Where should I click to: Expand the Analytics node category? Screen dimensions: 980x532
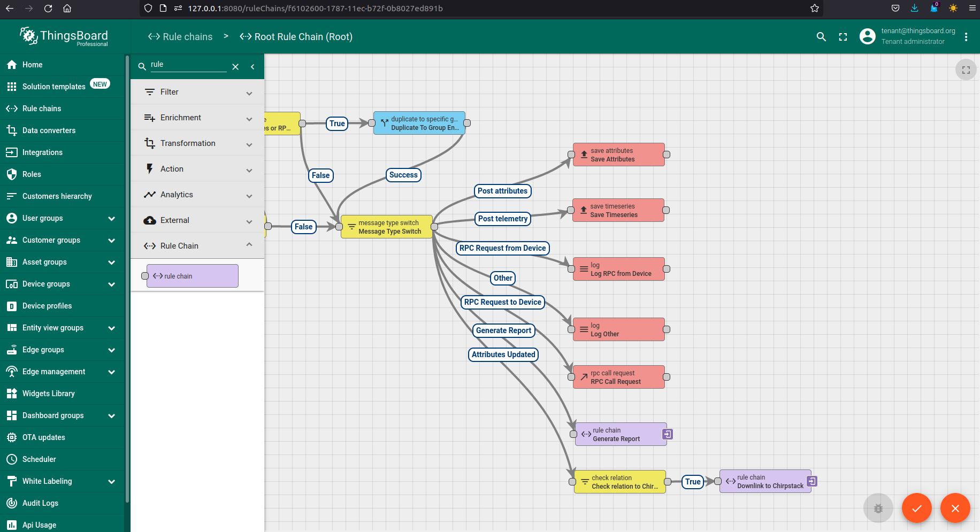[x=197, y=195]
